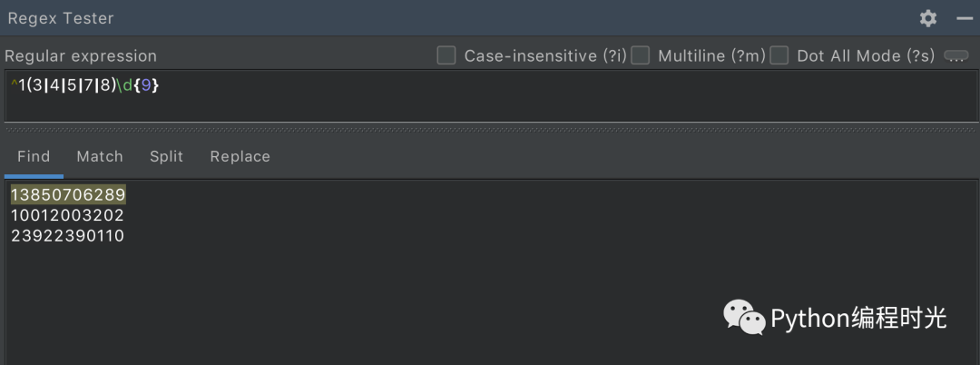Select the Split tab
This screenshot has width=980, height=365.
(166, 156)
